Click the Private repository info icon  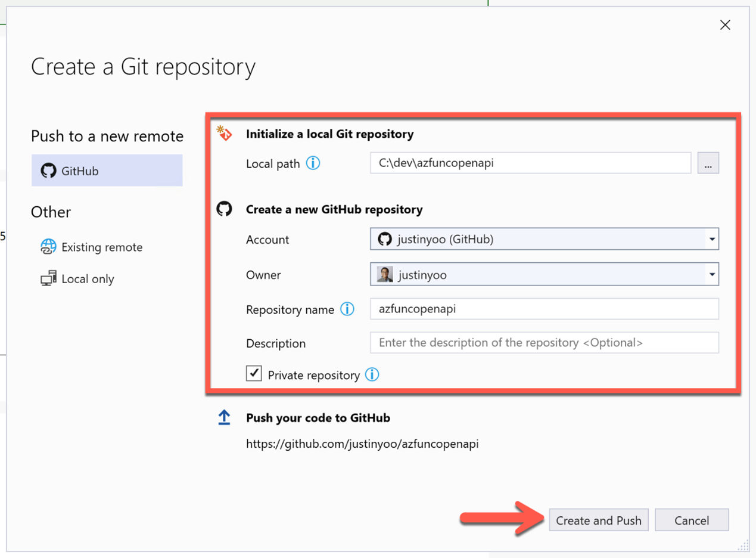(372, 374)
